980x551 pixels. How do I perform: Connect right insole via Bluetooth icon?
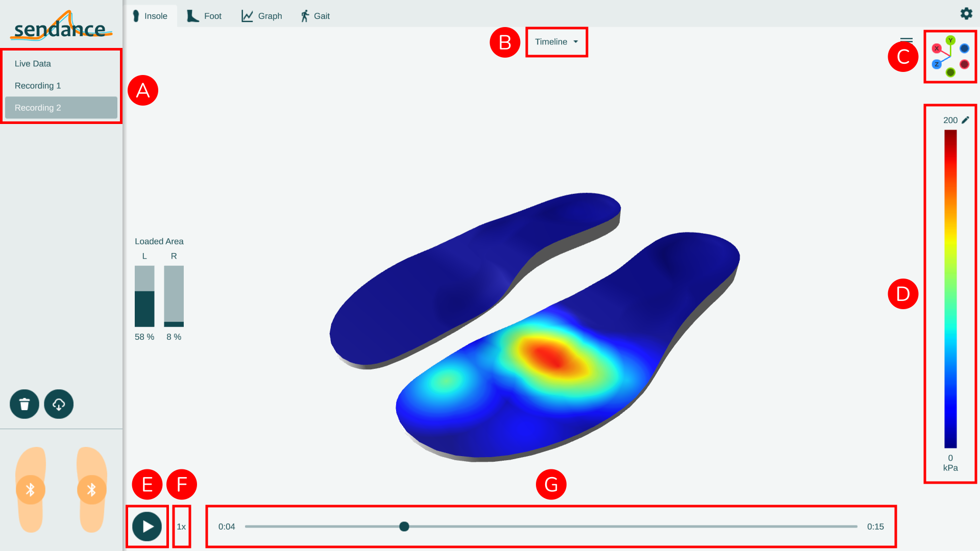[x=92, y=490]
